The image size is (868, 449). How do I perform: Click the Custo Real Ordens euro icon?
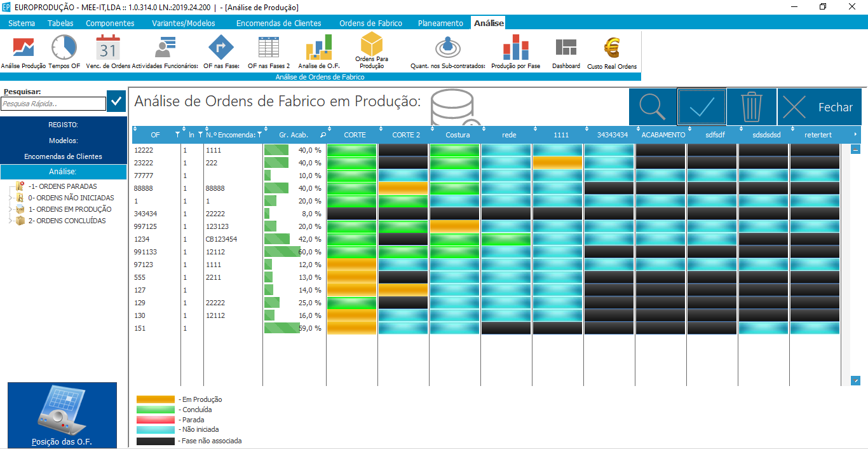612,48
